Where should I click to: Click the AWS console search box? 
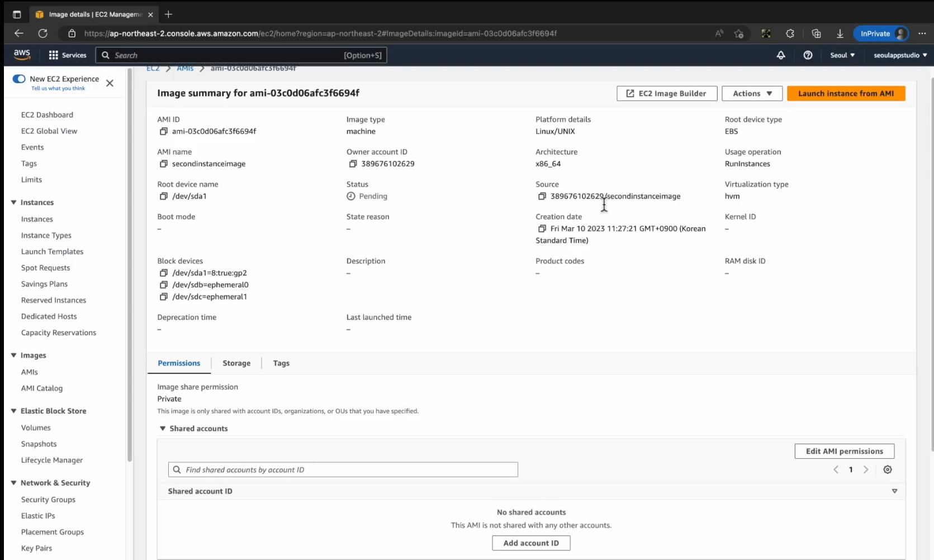click(x=241, y=55)
